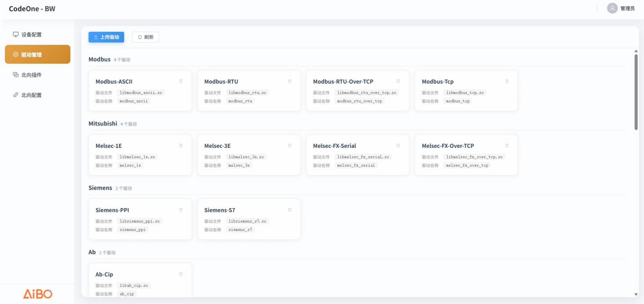Click the scrollbar up arrow
Image resolution: width=644 pixels, height=304 pixels.
[636, 52]
